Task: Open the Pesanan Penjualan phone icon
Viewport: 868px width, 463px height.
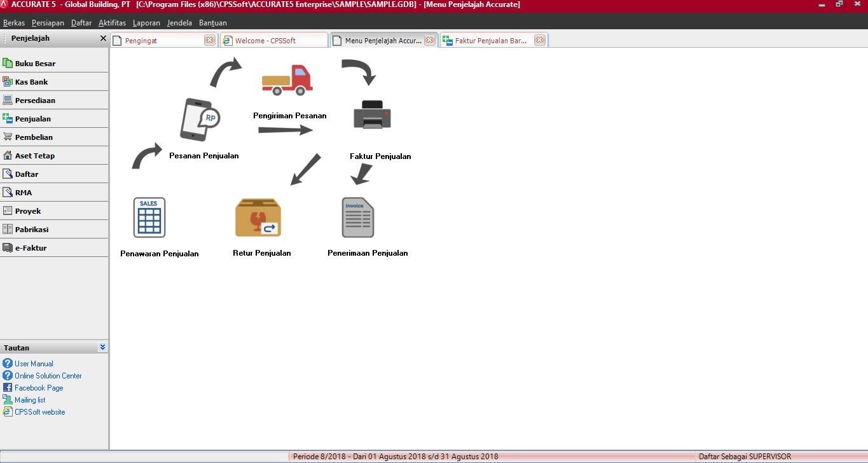Action: point(200,119)
